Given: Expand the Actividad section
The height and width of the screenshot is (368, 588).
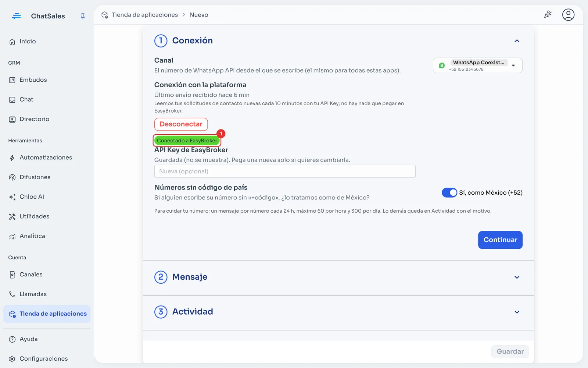Looking at the screenshot, I should [338, 312].
